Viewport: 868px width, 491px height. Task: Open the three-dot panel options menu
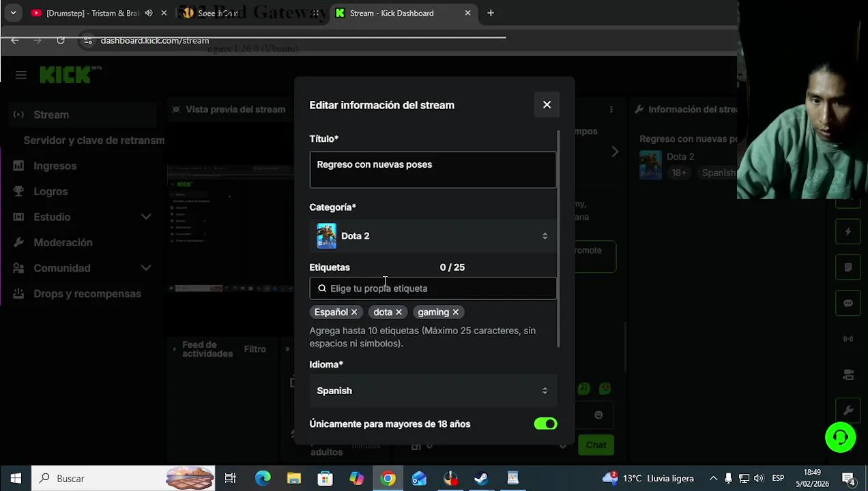(x=611, y=109)
